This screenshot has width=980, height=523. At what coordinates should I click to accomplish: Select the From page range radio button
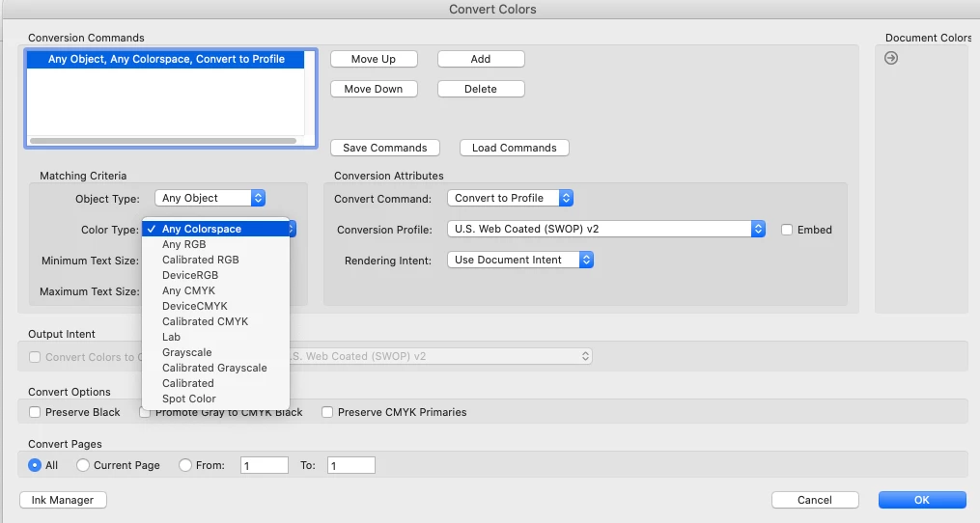185,465
